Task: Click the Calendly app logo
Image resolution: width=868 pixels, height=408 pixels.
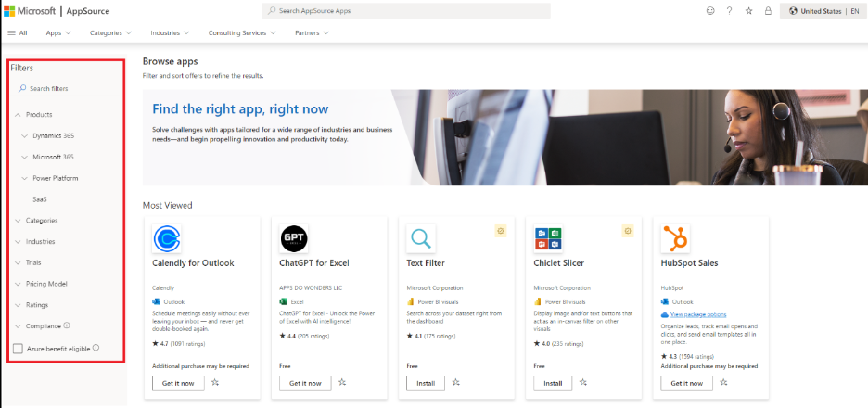Action: coord(167,239)
